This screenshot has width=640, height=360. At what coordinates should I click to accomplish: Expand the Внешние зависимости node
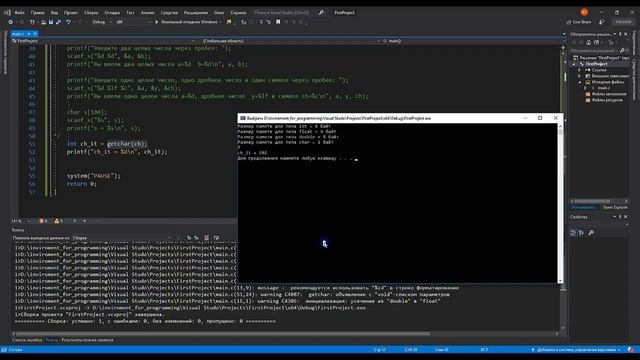pyautogui.click(x=580, y=76)
